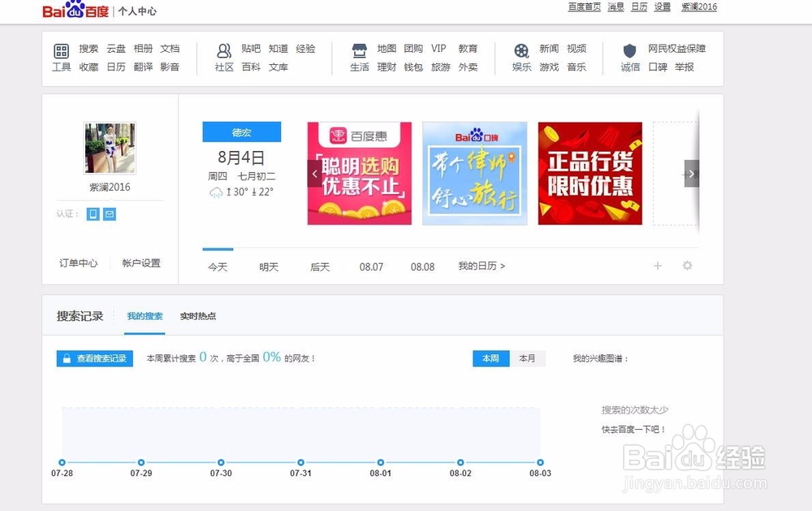Image resolution: width=812 pixels, height=511 pixels.
Task: Open the 搜索 service link
Action: click(x=89, y=49)
